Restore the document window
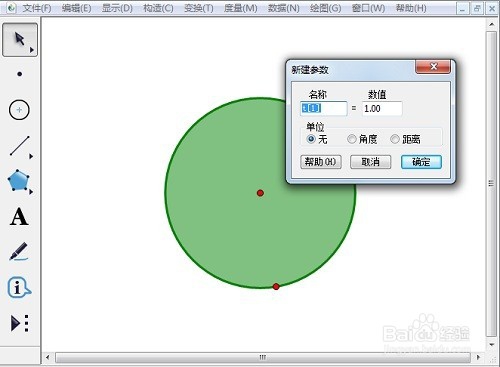 coord(477,9)
